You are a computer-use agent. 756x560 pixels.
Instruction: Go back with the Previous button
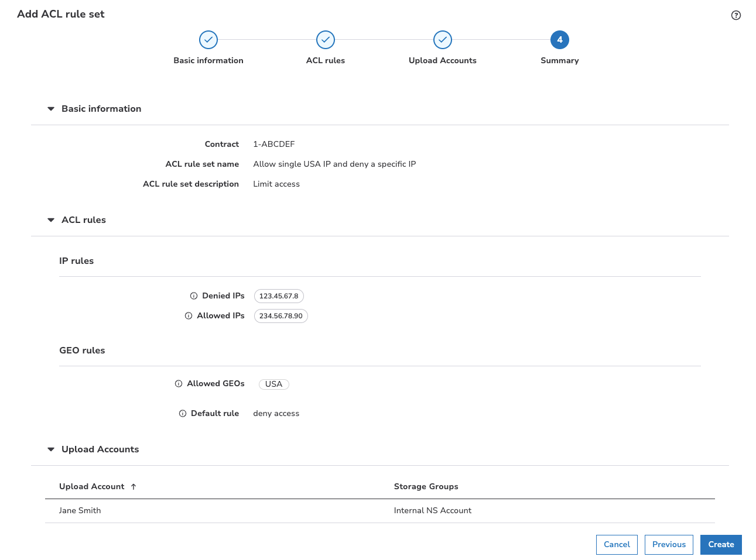(669, 544)
